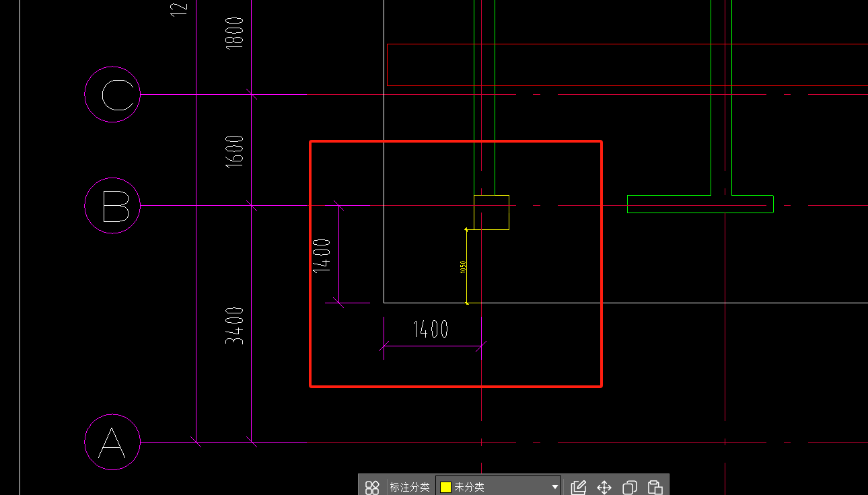The width and height of the screenshot is (868, 495).
Task: Select the yellow 1050 measurement annotation
Action: pos(463,266)
